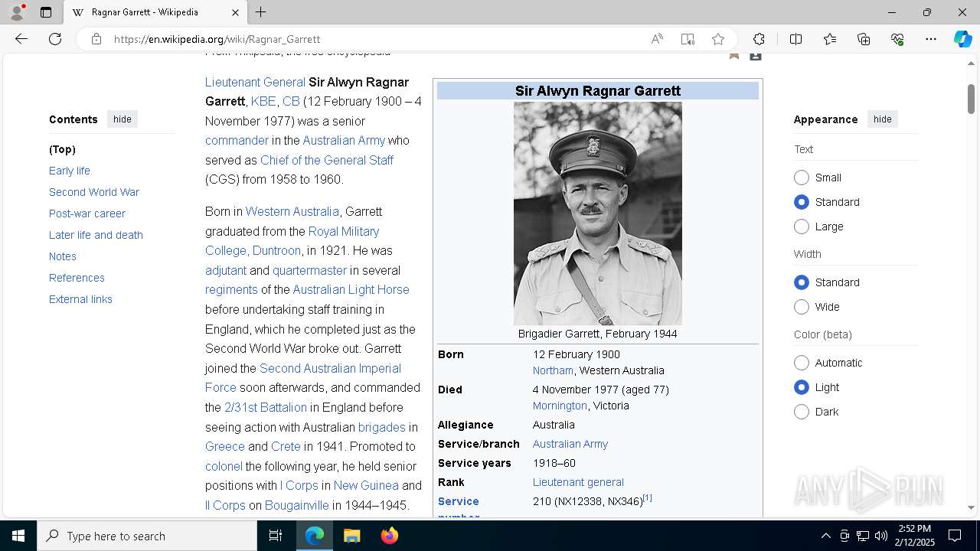Select Wide width option

pos(802,307)
